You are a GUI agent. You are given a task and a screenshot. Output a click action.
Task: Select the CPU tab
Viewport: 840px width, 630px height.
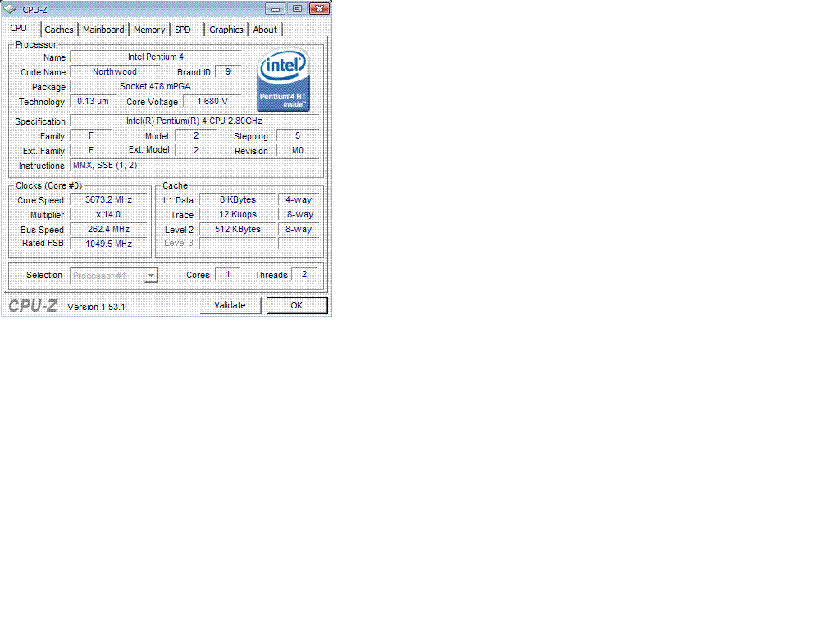18,28
